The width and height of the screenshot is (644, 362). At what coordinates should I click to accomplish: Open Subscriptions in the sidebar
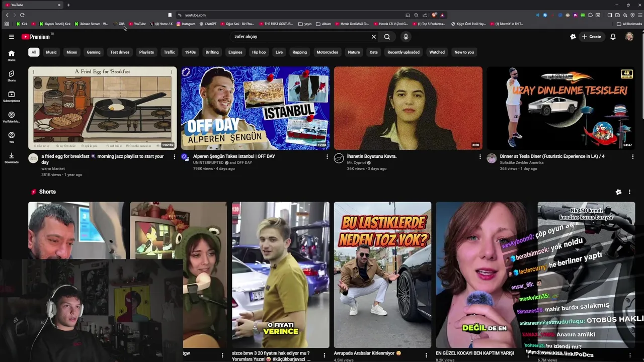pyautogui.click(x=12, y=97)
